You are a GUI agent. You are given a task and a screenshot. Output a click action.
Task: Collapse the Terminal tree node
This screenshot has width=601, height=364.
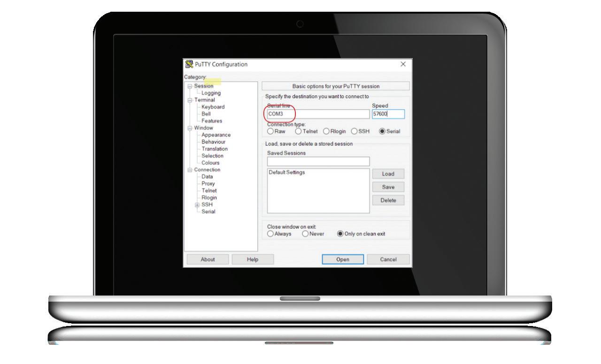(190, 100)
